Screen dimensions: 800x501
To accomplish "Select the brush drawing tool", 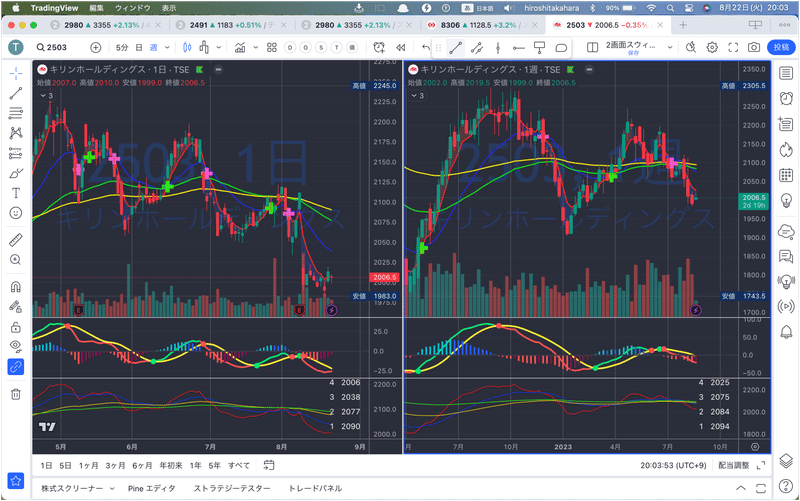I will pyautogui.click(x=16, y=173).
